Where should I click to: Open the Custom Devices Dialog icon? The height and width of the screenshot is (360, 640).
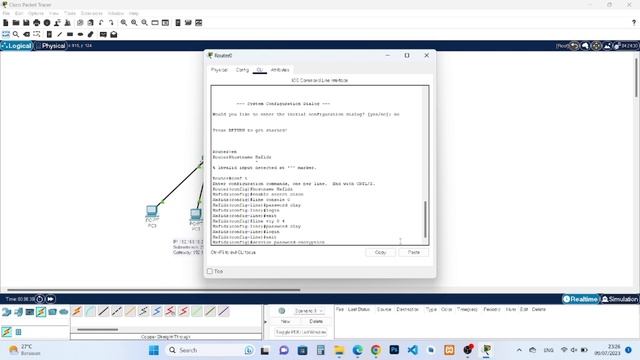tap(165, 23)
